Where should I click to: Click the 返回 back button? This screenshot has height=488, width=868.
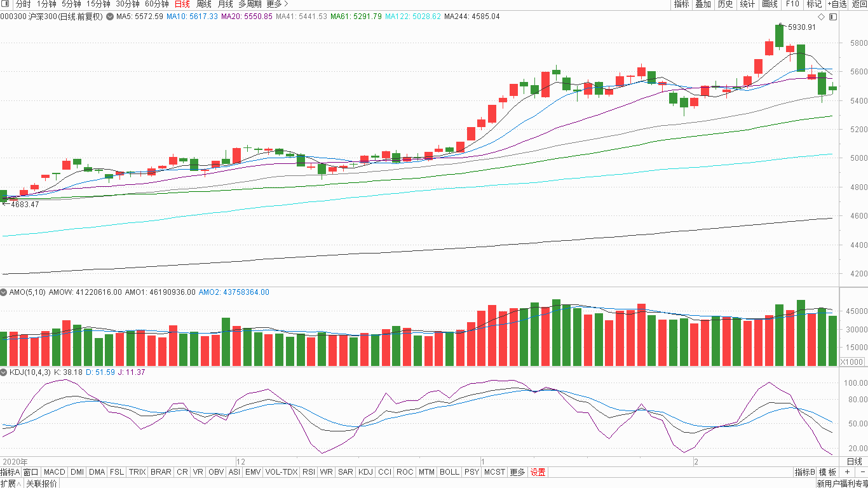(859, 4)
